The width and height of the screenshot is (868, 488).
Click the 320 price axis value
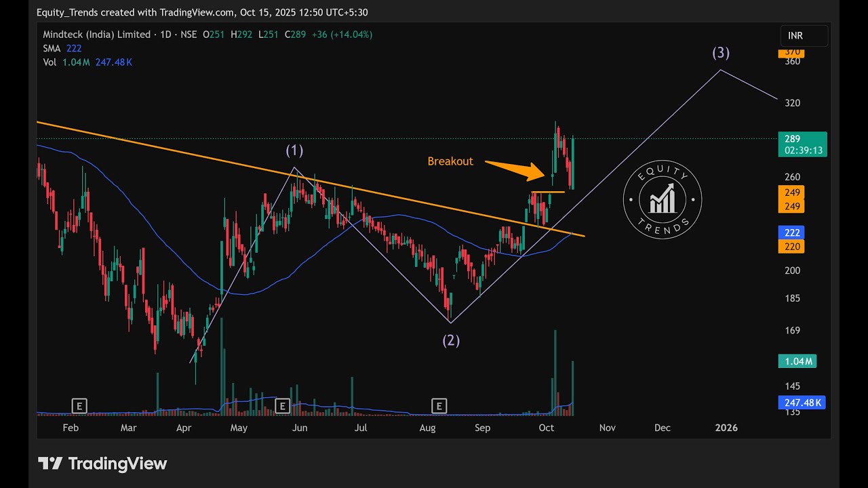[793, 103]
